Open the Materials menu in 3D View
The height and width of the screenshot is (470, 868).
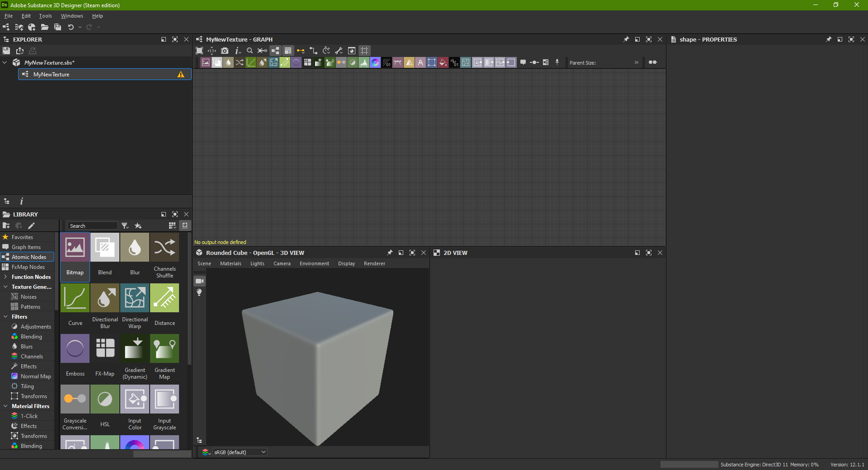click(231, 263)
